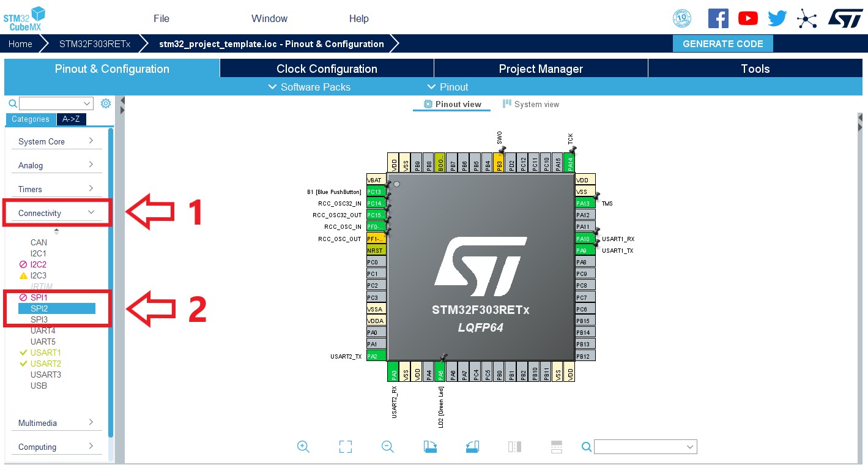The width and height of the screenshot is (868, 470).
Task: Switch to System view
Action: 530,104
